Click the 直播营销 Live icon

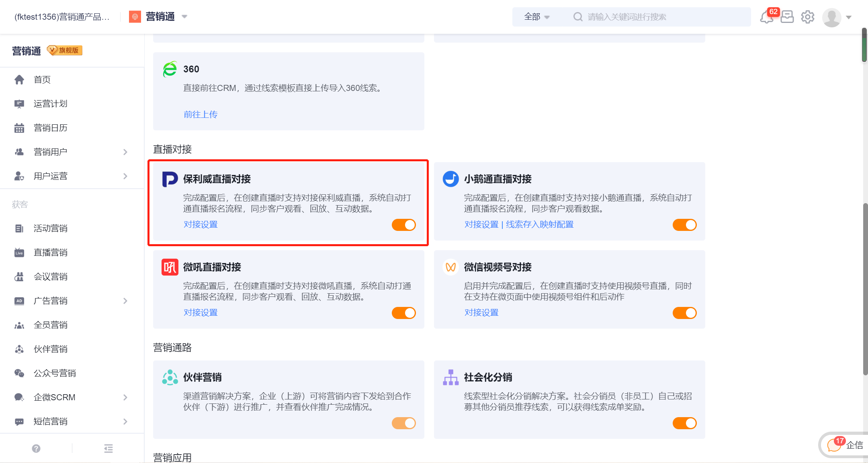coord(19,253)
